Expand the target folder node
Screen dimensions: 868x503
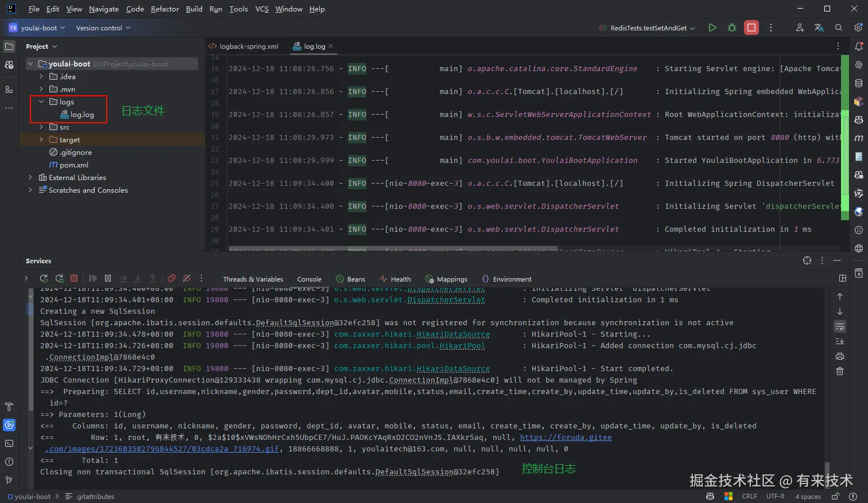point(41,140)
